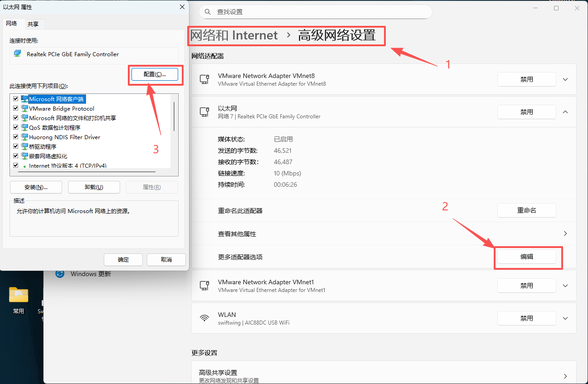
Task: Disable the VMnet1 adapter with 禁用
Action: [x=527, y=286]
